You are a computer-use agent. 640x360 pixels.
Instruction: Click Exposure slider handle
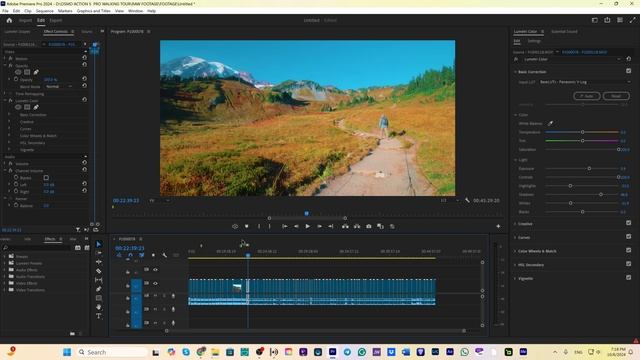click(x=589, y=168)
